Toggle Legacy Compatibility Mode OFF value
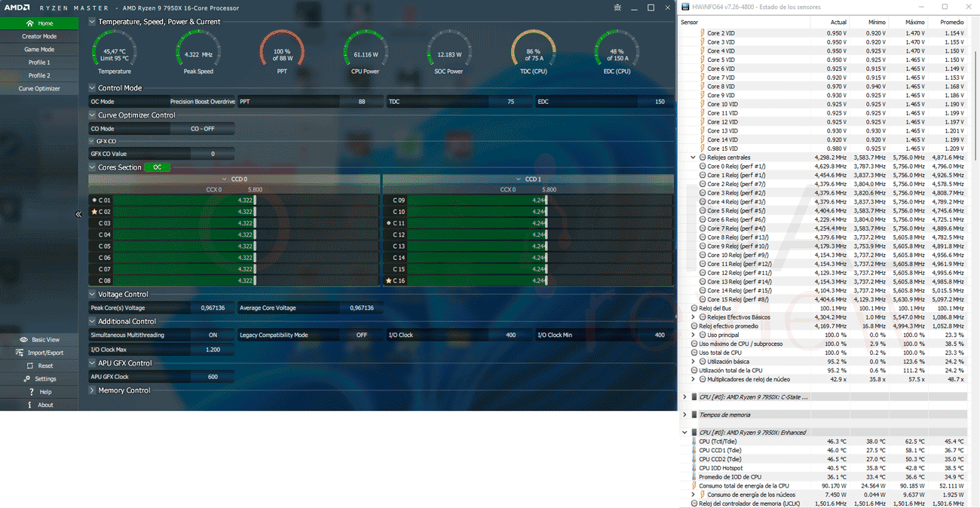This screenshot has height=508, width=980. 362,335
